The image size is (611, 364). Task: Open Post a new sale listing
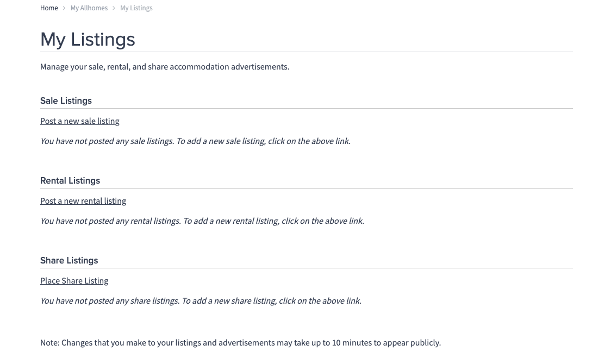(79, 121)
